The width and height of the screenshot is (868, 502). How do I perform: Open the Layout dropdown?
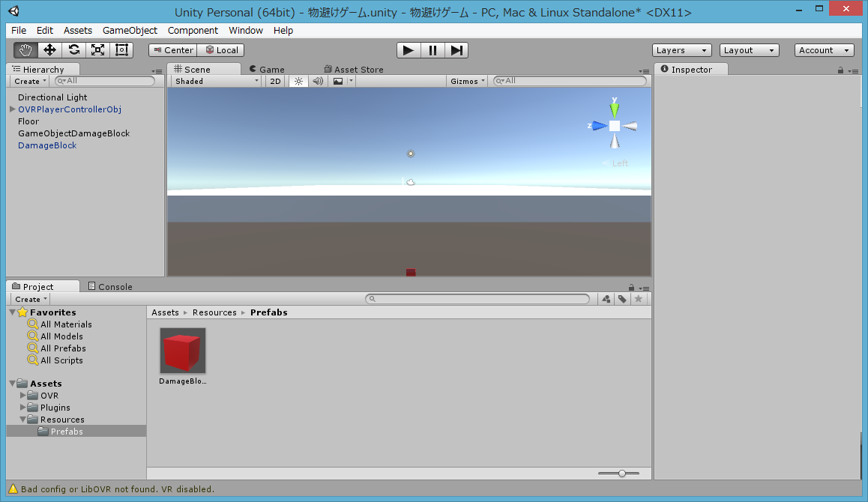749,50
